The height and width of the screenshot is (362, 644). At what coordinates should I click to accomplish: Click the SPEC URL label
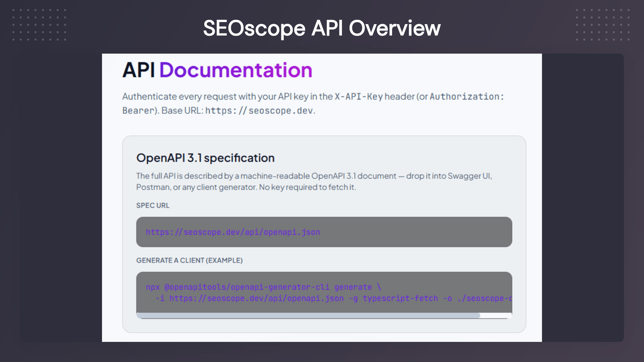point(153,205)
